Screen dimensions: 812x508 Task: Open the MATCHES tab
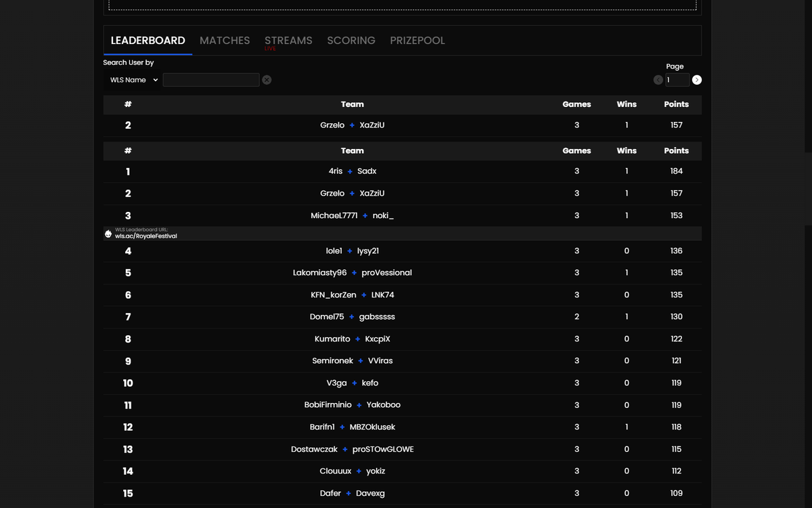225,41
